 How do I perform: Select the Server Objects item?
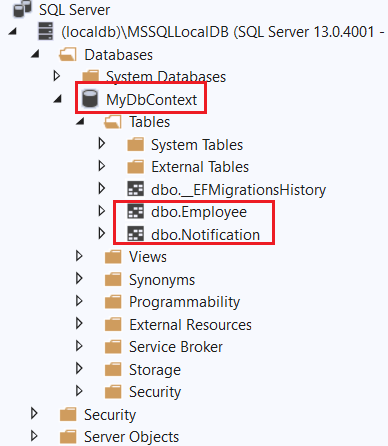(x=131, y=437)
